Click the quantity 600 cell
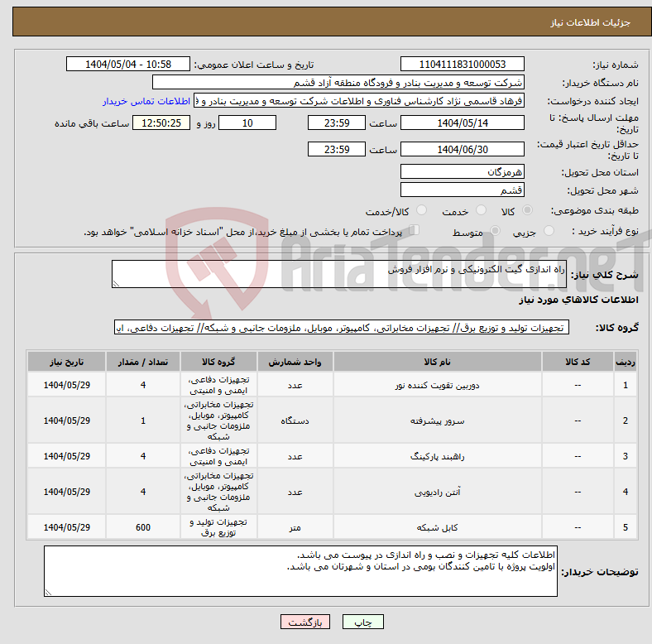The image size is (652, 644). point(143,527)
